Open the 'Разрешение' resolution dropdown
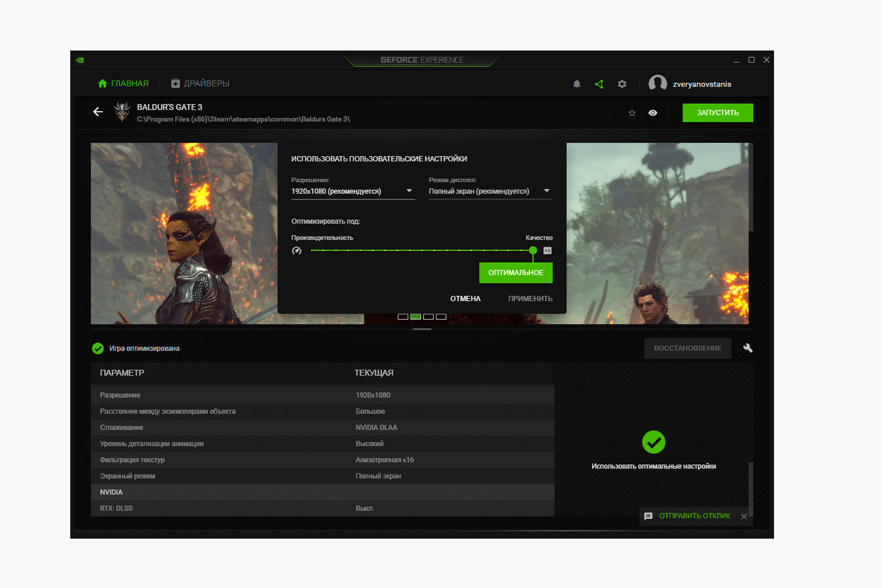 (353, 191)
